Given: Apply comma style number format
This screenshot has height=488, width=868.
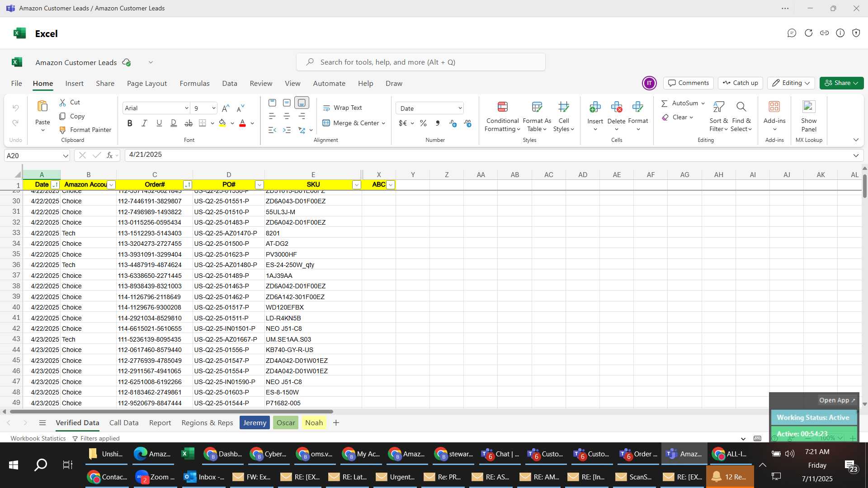Looking at the screenshot, I should tap(438, 123).
